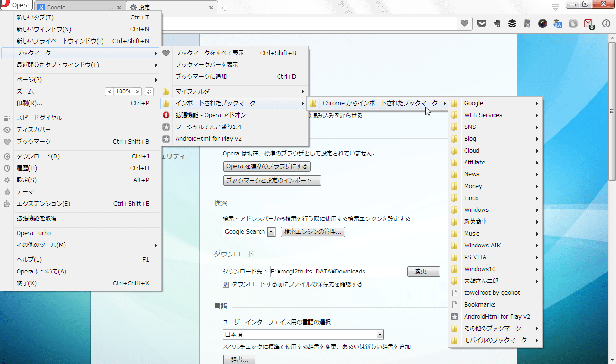Open the Bookmarks page bookmark
Viewport: 616px width, 364px height.
coord(495,305)
